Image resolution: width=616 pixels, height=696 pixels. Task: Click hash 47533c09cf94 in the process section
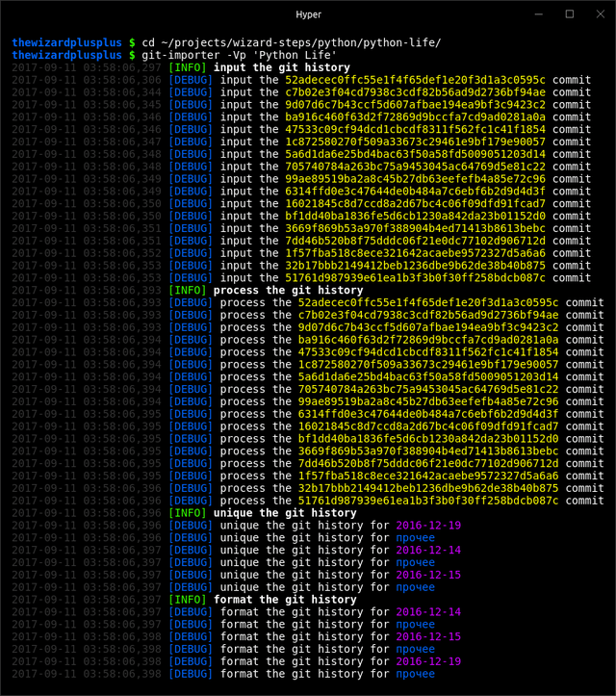(428, 352)
